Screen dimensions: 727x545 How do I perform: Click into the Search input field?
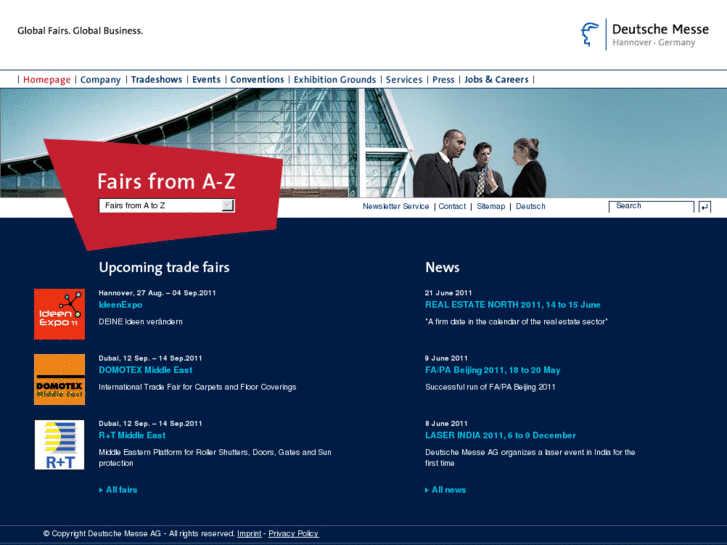click(x=651, y=206)
